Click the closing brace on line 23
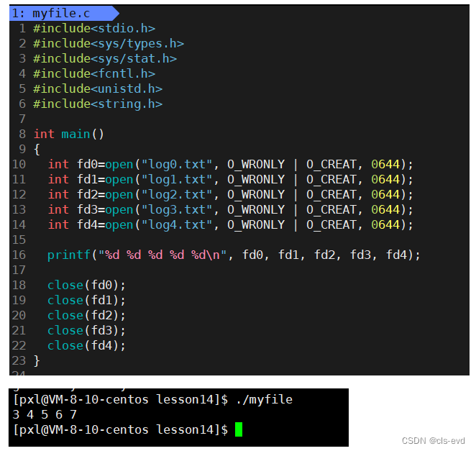This screenshot has height=451, width=476. pyautogui.click(x=37, y=361)
